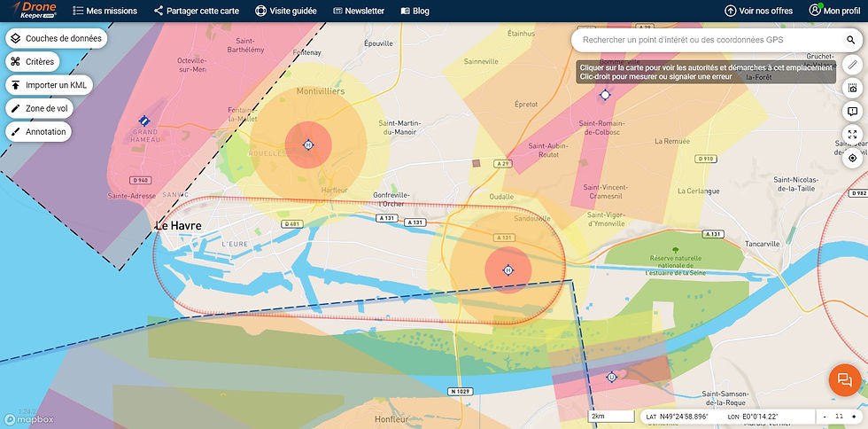Image resolution: width=868 pixels, height=429 pixels.
Task: Open the orange chat support button
Action: click(845, 379)
